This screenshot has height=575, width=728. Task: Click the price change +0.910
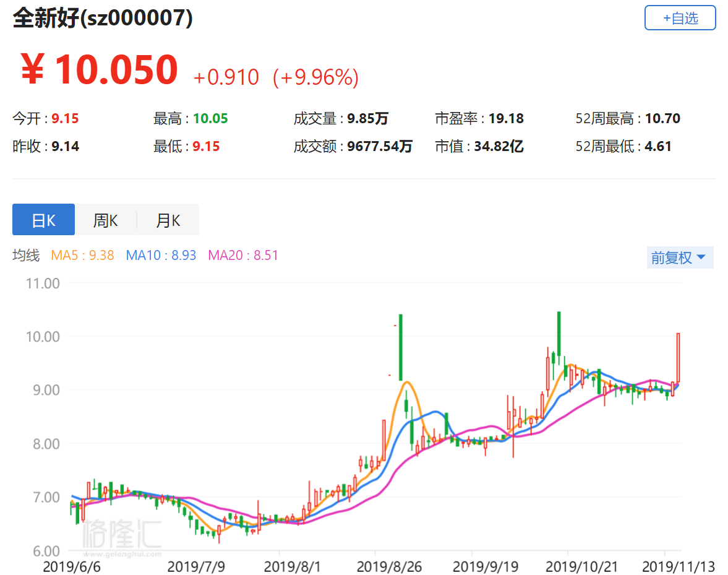point(226,77)
